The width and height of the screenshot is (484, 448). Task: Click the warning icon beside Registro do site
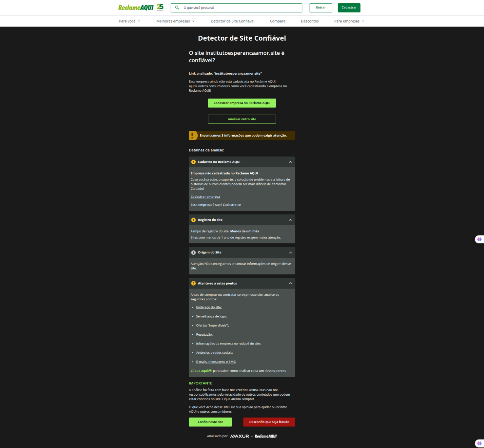[x=193, y=220]
